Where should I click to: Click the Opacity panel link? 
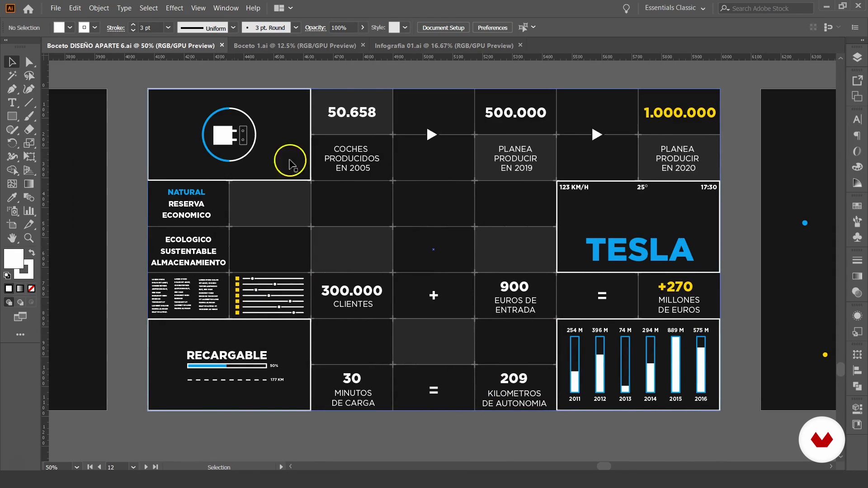click(x=316, y=28)
